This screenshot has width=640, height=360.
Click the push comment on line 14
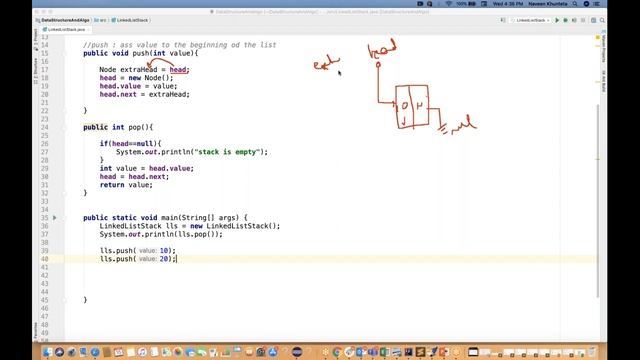click(180, 45)
